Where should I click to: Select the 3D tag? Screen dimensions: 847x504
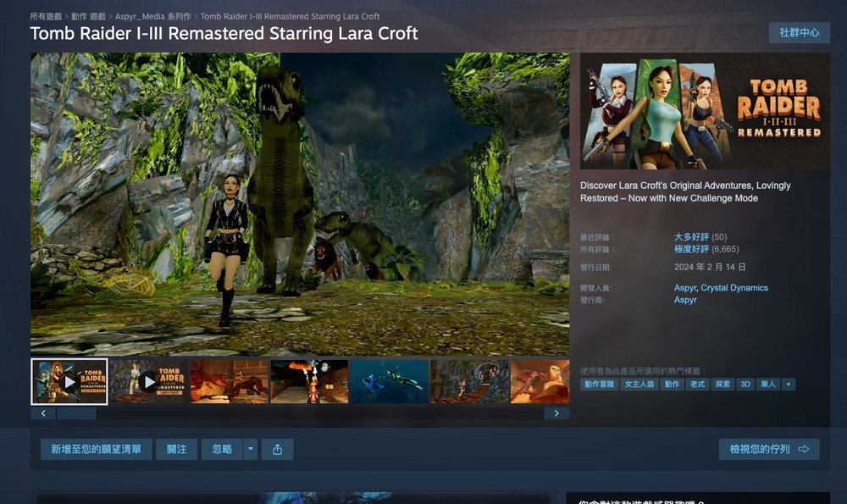tap(745, 384)
